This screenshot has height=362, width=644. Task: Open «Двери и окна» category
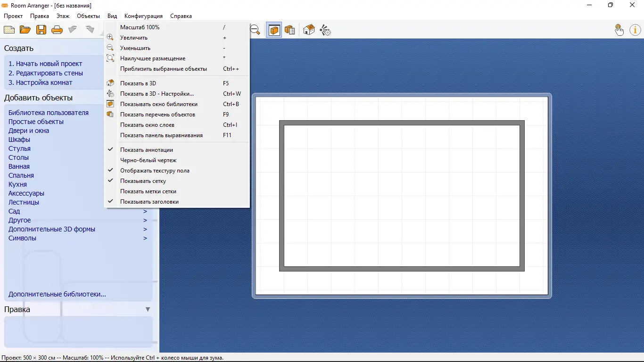29,131
